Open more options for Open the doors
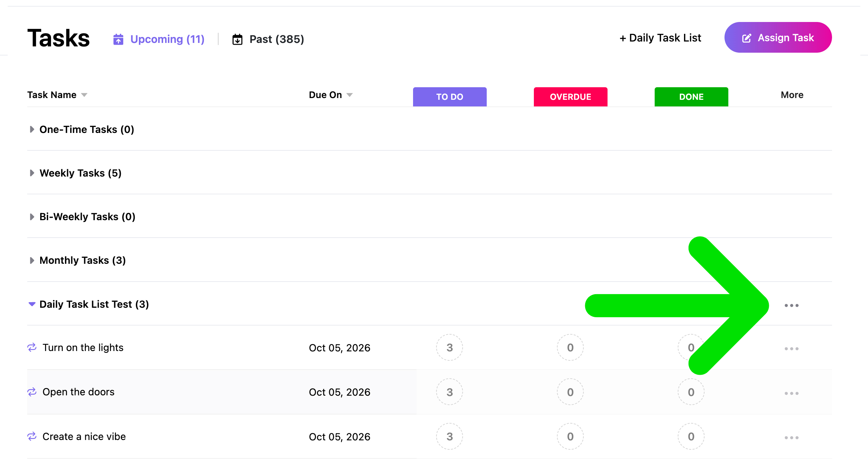Screen dimensions: 868x470 [791, 393]
